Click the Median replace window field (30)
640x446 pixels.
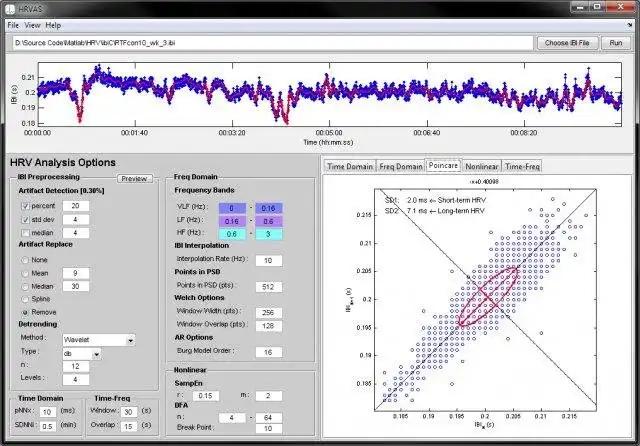point(76,286)
